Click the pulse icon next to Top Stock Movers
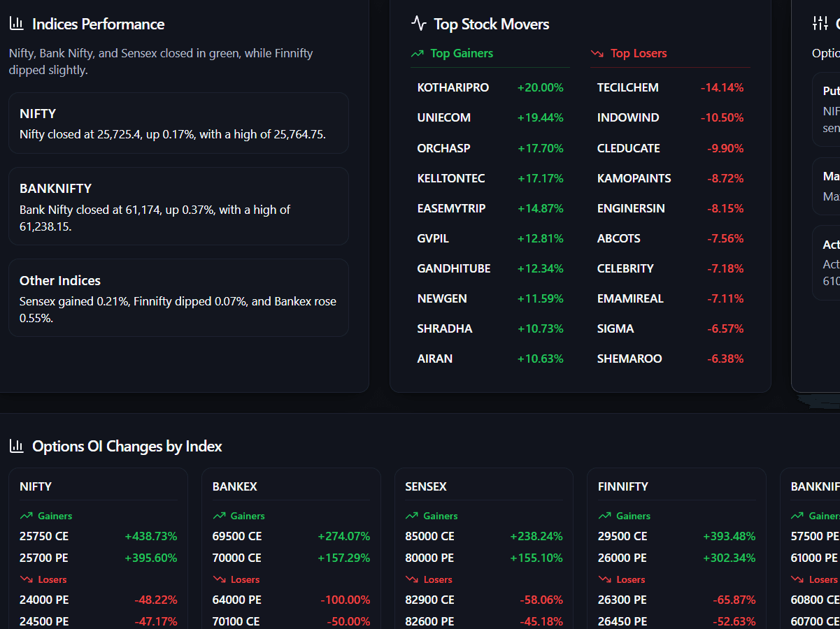Image resolution: width=840 pixels, height=629 pixels. 418,22
